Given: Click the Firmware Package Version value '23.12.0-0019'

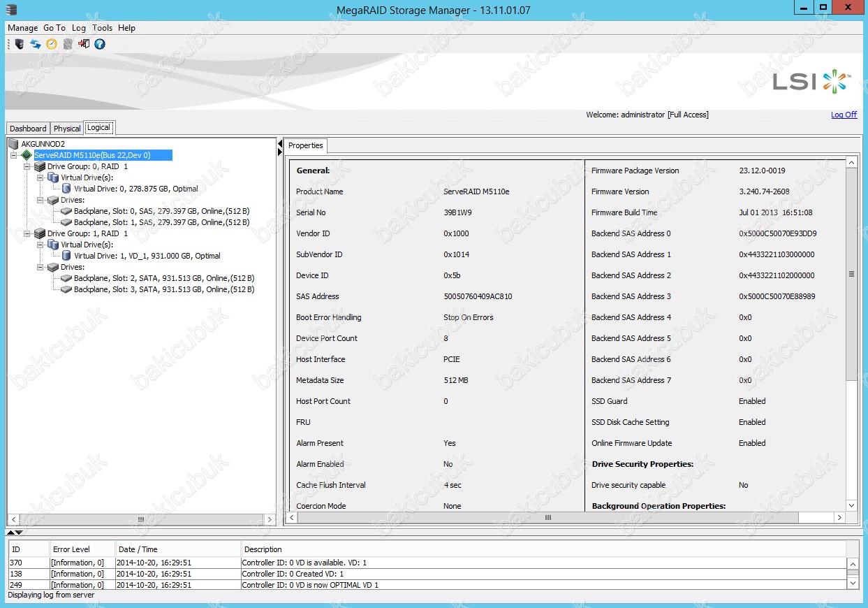Looking at the screenshot, I should (762, 171).
